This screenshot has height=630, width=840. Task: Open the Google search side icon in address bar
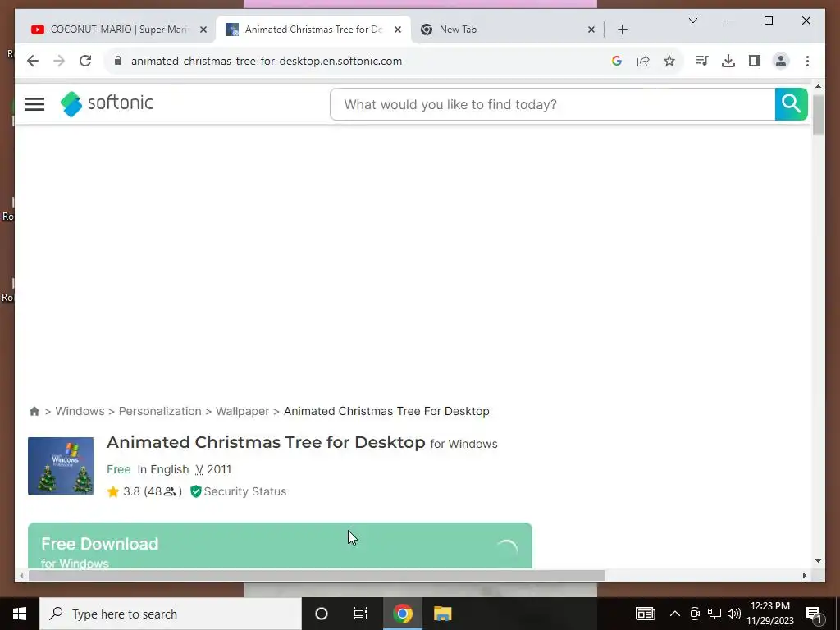pyautogui.click(x=617, y=61)
